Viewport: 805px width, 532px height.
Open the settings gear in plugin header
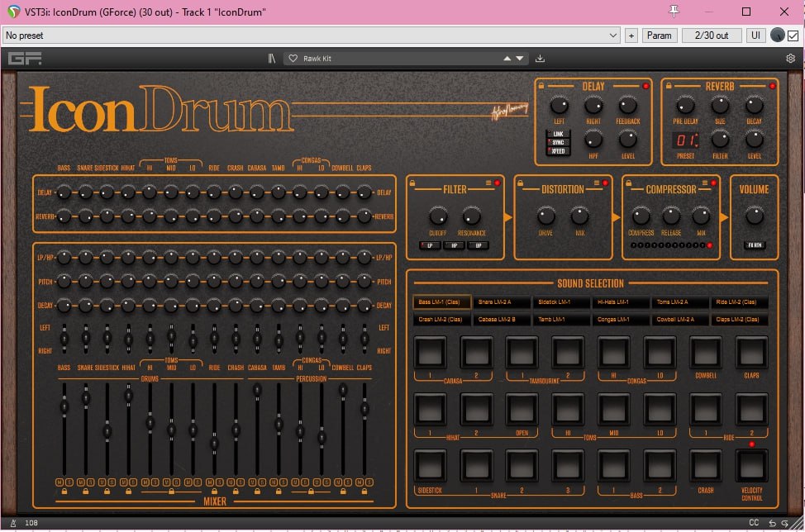click(x=790, y=59)
